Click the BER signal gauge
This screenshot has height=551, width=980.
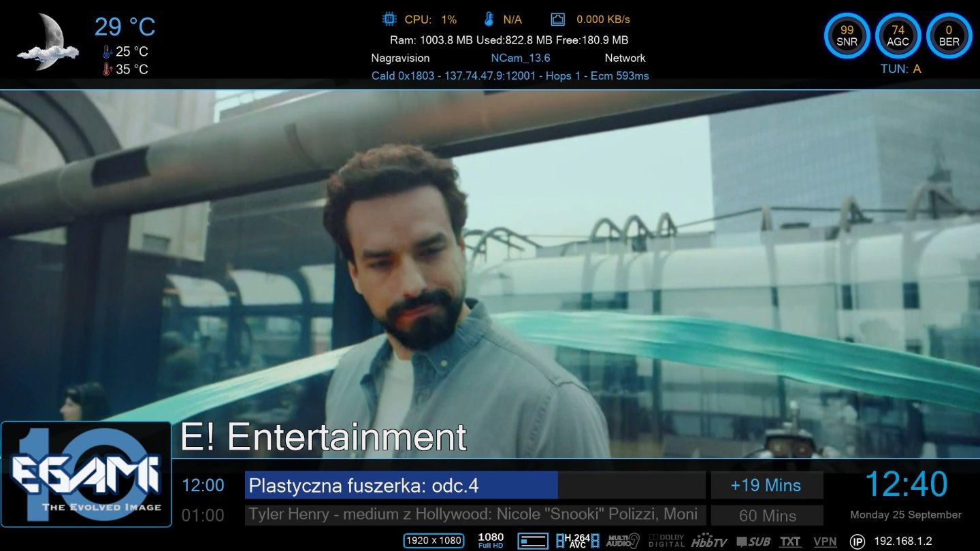point(949,36)
